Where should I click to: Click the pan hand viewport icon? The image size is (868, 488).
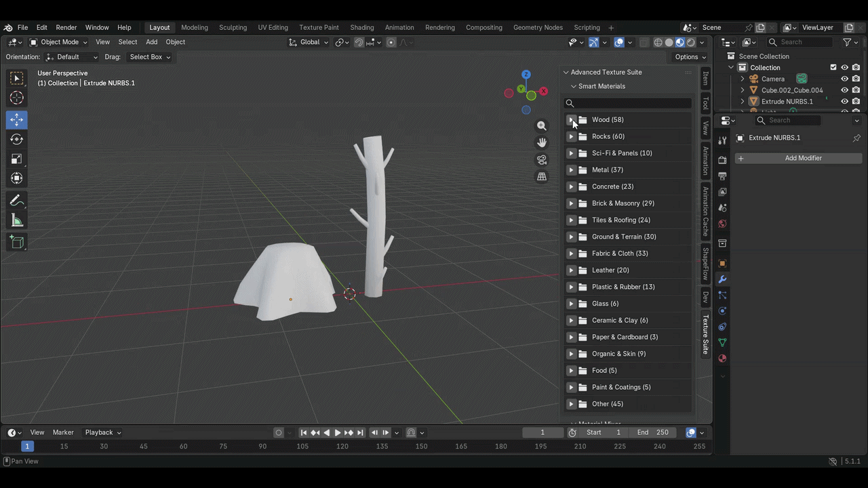coord(542,142)
